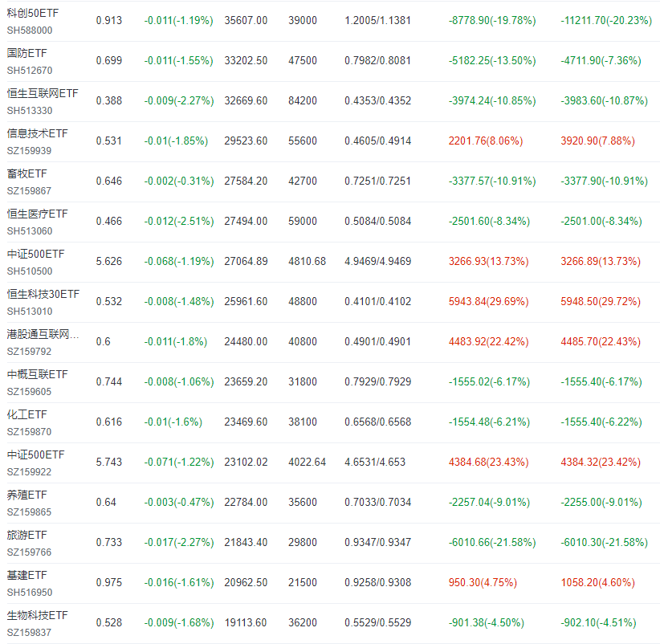Open the 恒生医疗ETF fund name

(38, 214)
